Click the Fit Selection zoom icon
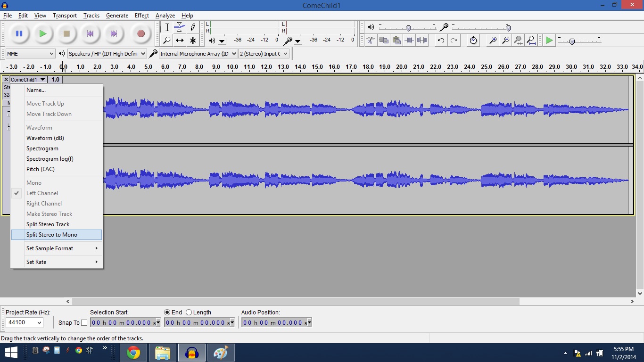The height and width of the screenshot is (362, 644). point(518,41)
